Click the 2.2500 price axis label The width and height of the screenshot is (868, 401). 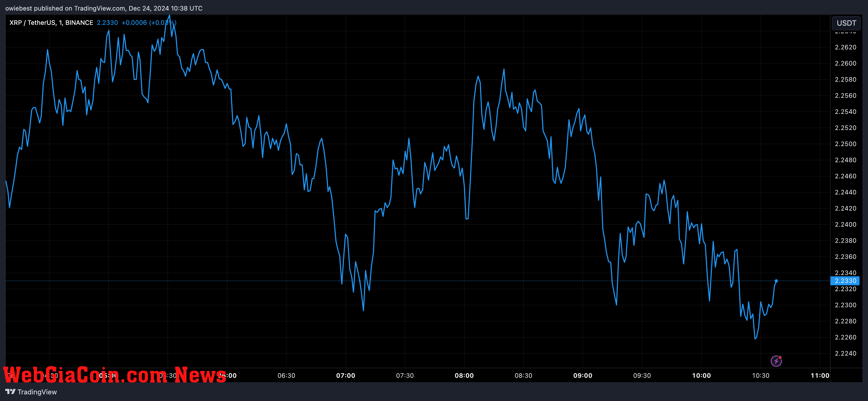point(846,144)
